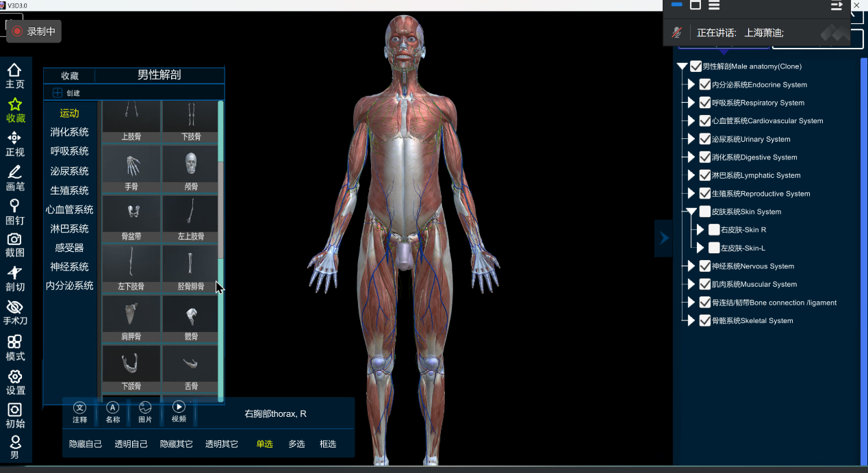Choose the 多选 multi-select option
The width and height of the screenshot is (868, 473).
pos(296,444)
